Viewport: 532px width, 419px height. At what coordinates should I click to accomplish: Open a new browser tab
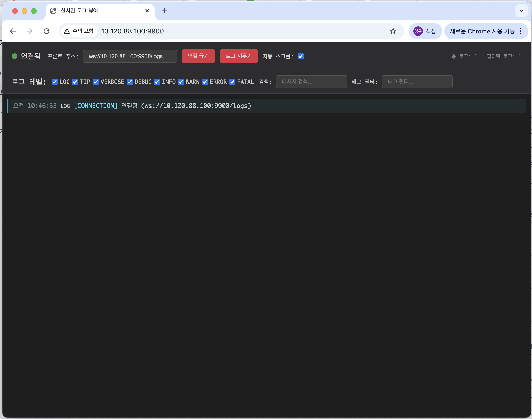tap(164, 11)
